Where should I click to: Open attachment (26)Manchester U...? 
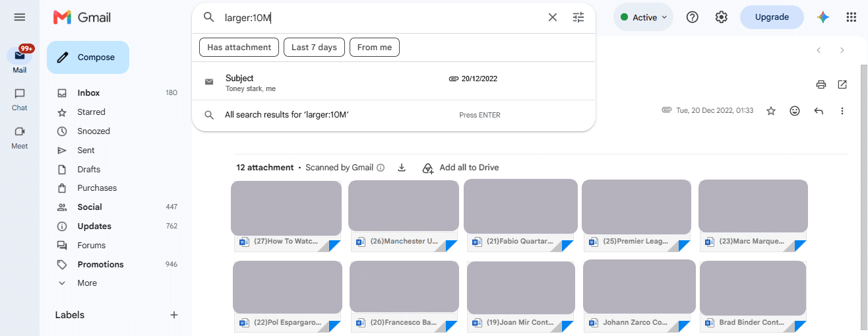click(x=404, y=217)
